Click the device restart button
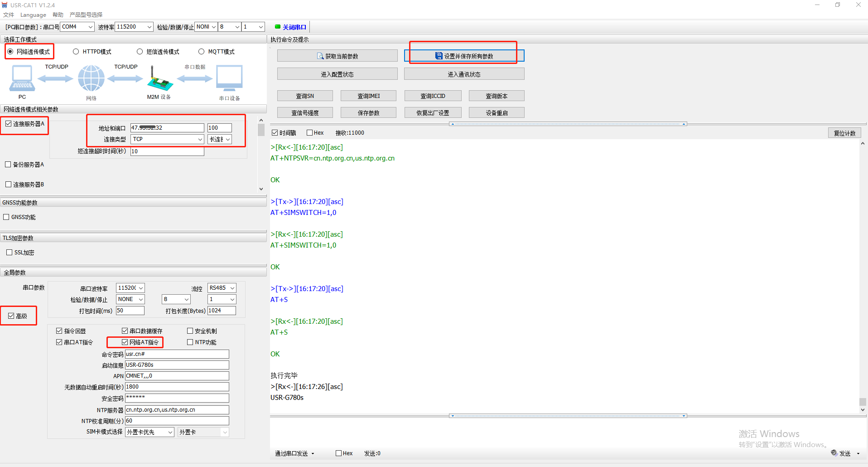868x467 pixels. tap(497, 113)
